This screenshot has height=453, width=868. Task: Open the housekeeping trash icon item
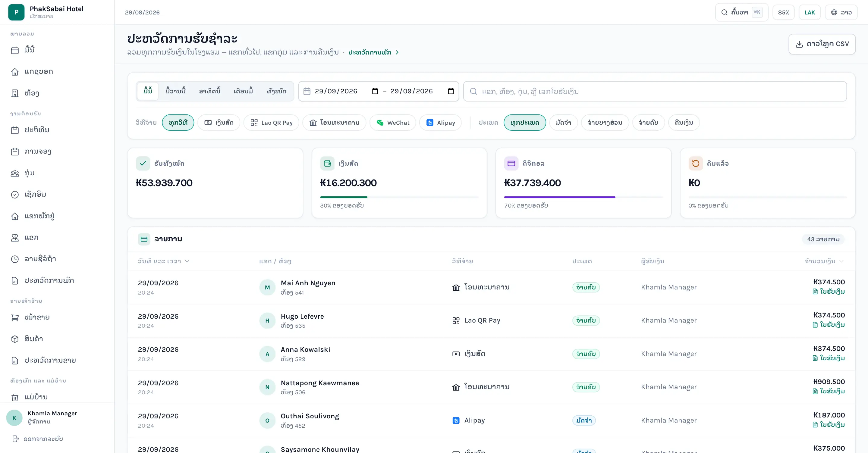click(x=15, y=397)
